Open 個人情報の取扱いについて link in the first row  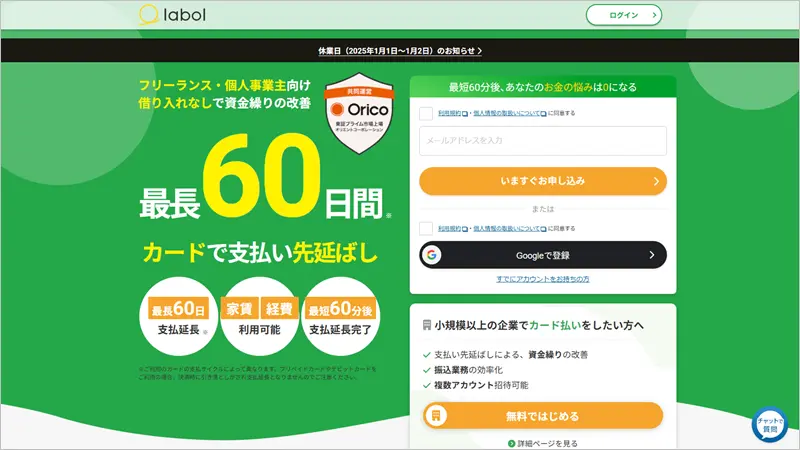point(506,114)
